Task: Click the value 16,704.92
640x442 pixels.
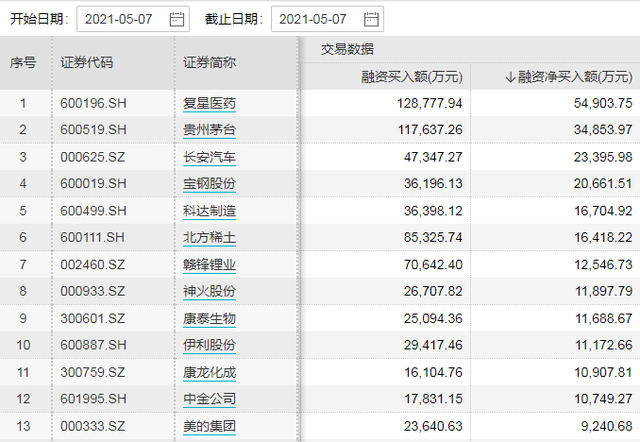Action: point(604,211)
